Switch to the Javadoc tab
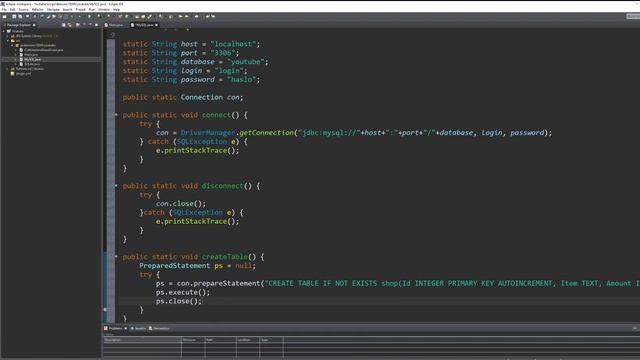The width and height of the screenshot is (640, 360). (x=138, y=328)
